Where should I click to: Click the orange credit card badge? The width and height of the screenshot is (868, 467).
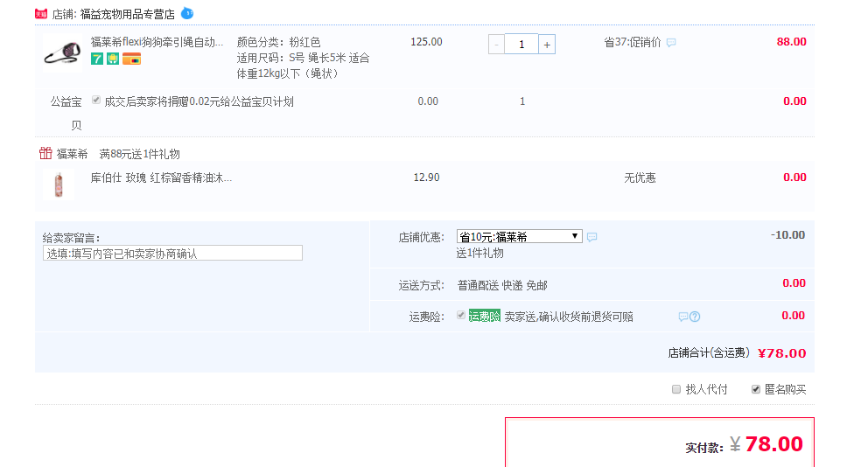pyautogui.click(x=131, y=59)
